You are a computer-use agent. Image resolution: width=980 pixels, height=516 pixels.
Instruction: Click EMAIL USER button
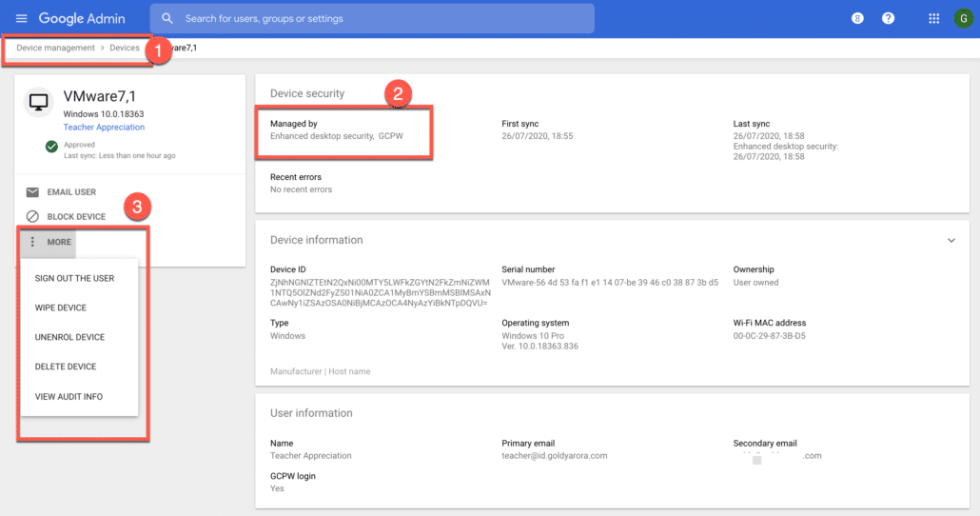pos(71,192)
